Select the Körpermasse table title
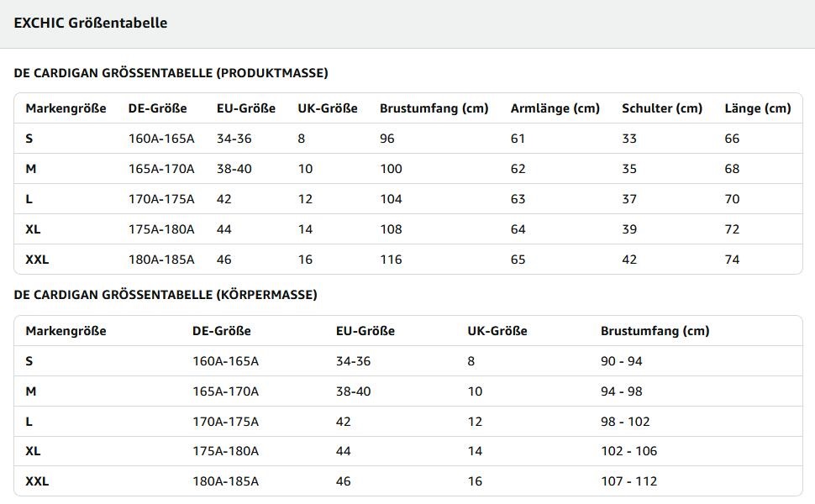815x504 pixels. [166, 295]
